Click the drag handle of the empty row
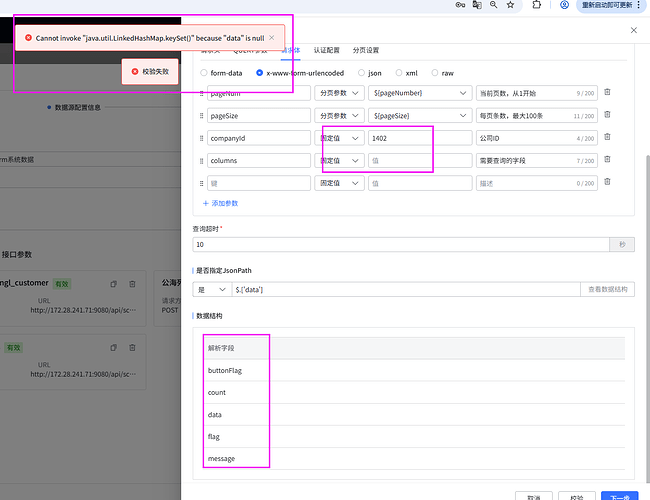Viewport: 650px width, 500px height. (x=201, y=183)
